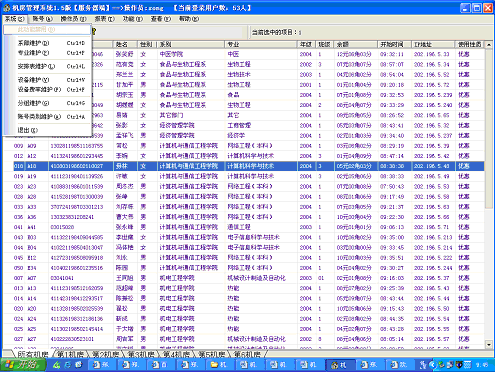The height and width of the screenshot is (372, 495).
Task: Switch to the 第5机房 tab
Action: (x=211, y=354)
